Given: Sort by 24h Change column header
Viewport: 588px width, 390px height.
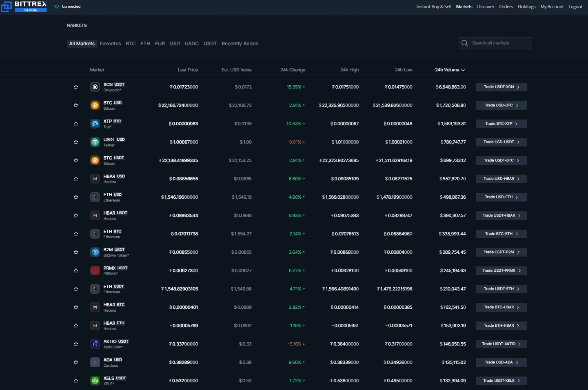Looking at the screenshot, I should click(x=293, y=70).
